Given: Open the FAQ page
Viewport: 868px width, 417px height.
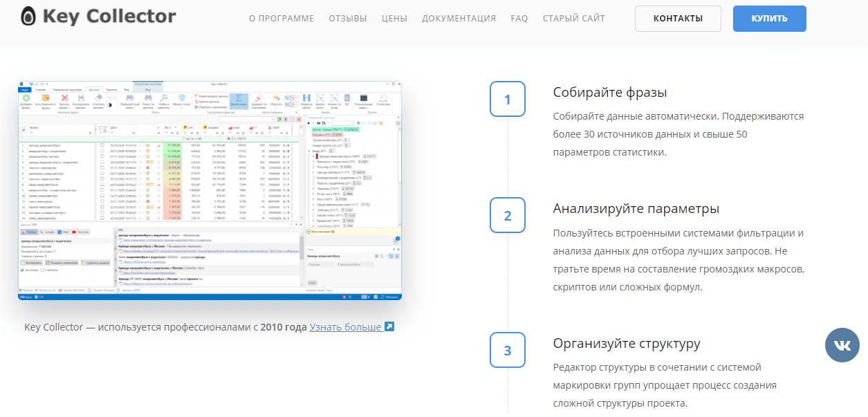Looking at the screenshot, I should pyautogui.click(x=519, y=19).
